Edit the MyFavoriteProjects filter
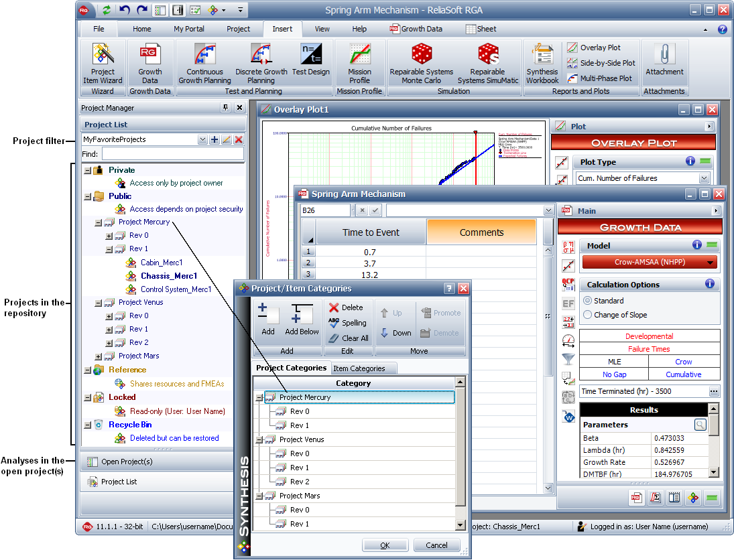Image resolution: width=734 pixels, height=560 pixels. pyautogui.click(x=227, y=139)
